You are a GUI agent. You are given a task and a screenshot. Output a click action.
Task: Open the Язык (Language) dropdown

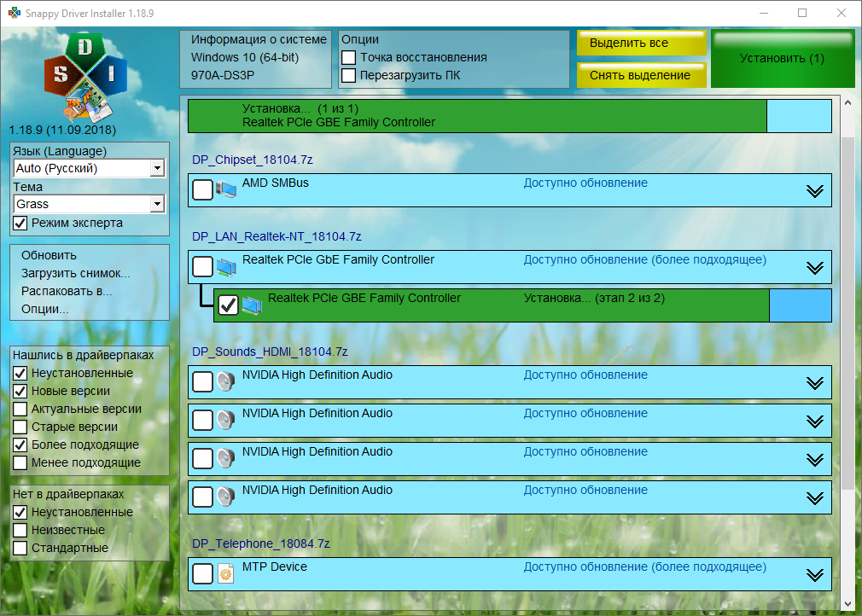coord(89,168)
